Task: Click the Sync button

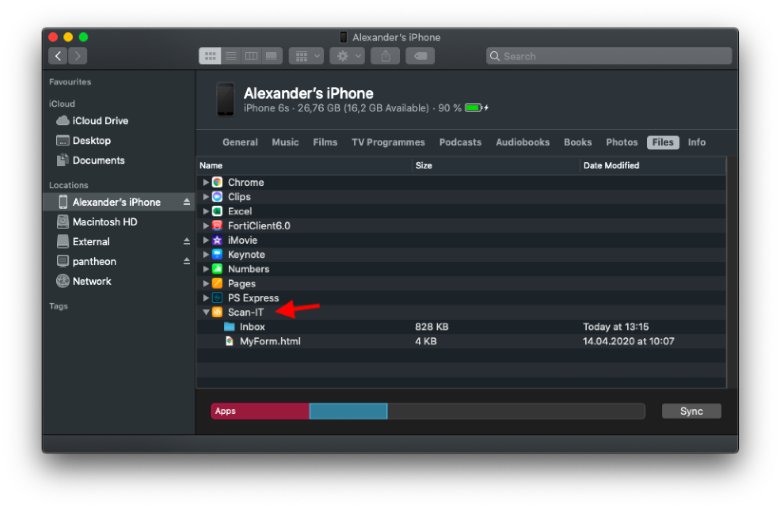Action: [691, 411]
